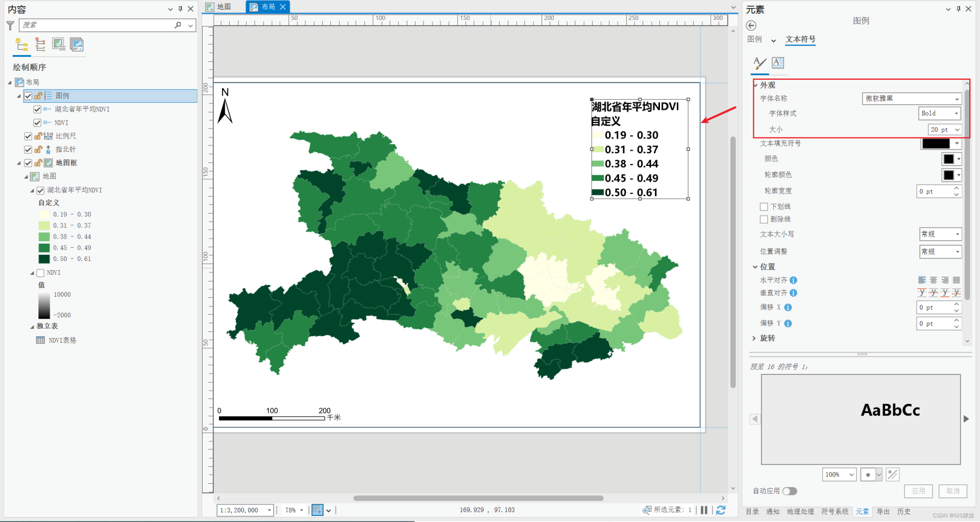Open the 文本填充符号 black color swatch
This screenshot has height=522, width=980.
941,144
